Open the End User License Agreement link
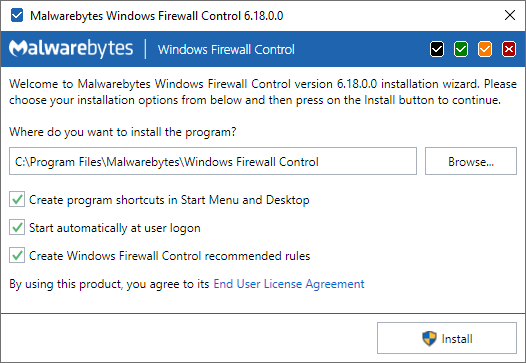This screenshot has width=526, height=363. click(288, 284)
